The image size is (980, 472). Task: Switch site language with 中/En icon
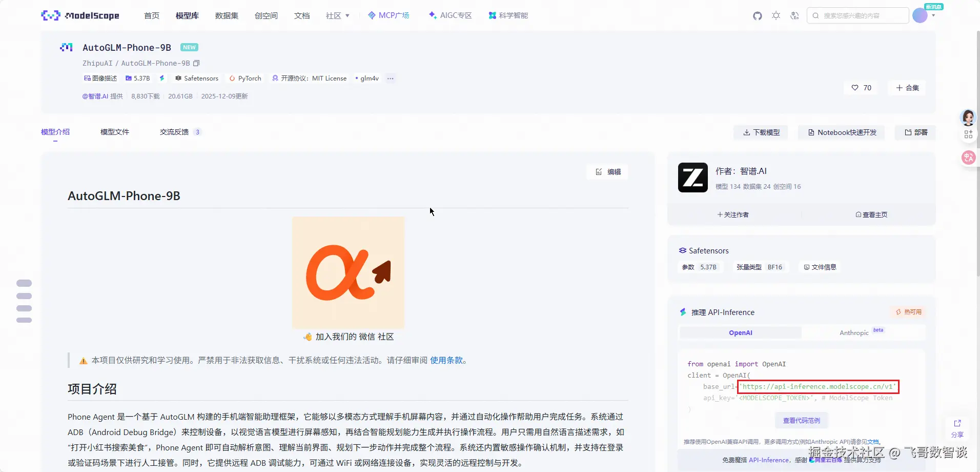point(794,16)
